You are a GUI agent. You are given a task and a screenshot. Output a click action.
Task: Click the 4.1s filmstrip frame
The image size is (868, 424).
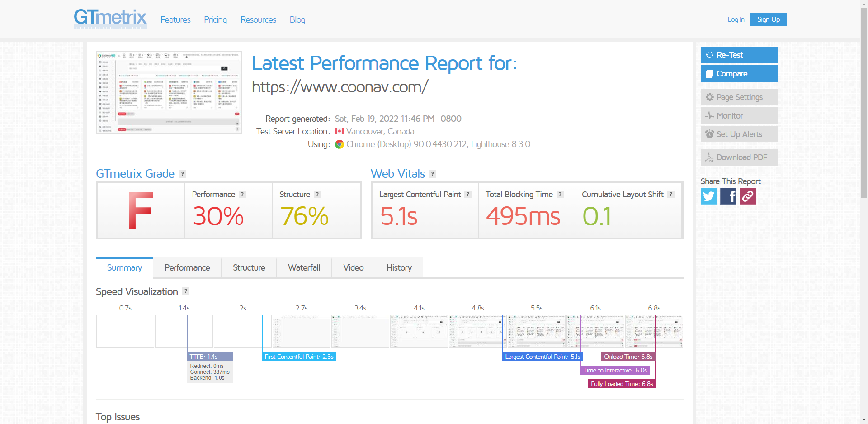(419, 331)
